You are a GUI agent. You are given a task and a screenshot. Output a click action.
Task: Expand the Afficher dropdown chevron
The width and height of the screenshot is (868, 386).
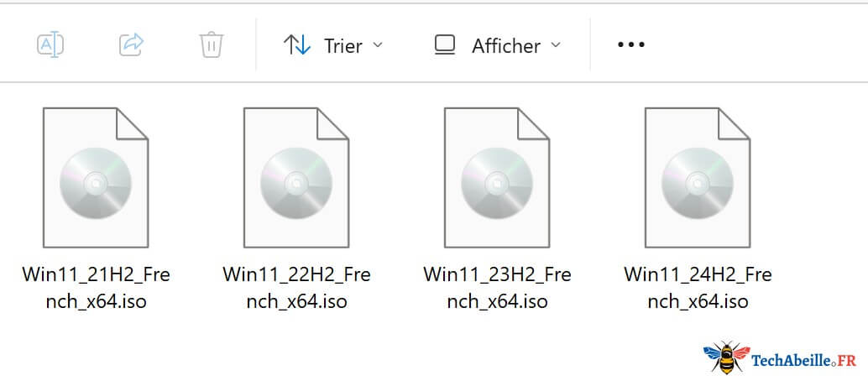(x=556, y=44)
